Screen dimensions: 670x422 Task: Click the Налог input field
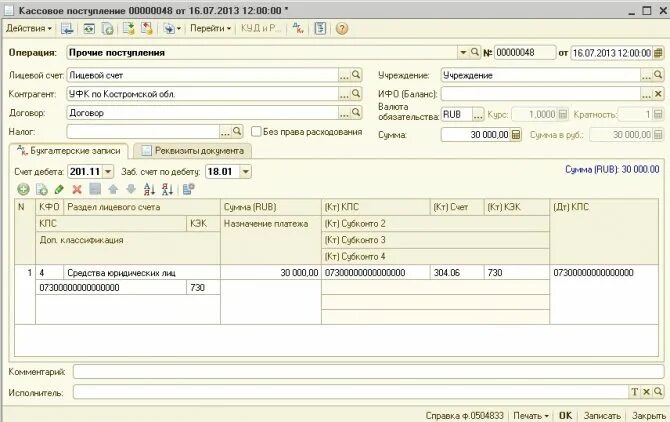(x=143, y=132)
